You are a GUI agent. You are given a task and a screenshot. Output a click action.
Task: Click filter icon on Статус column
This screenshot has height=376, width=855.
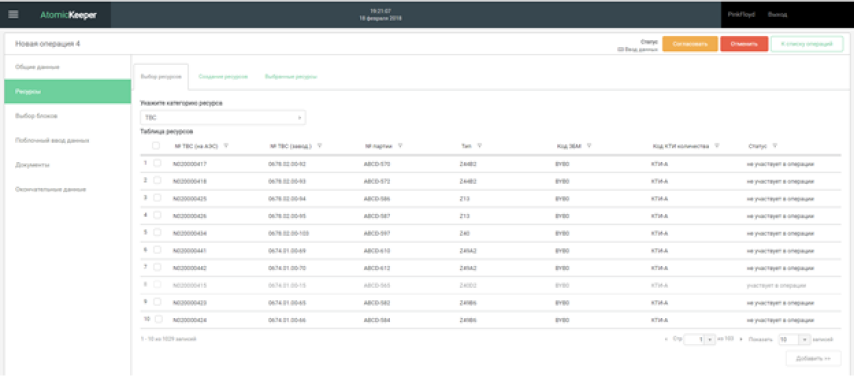(775, 146)
